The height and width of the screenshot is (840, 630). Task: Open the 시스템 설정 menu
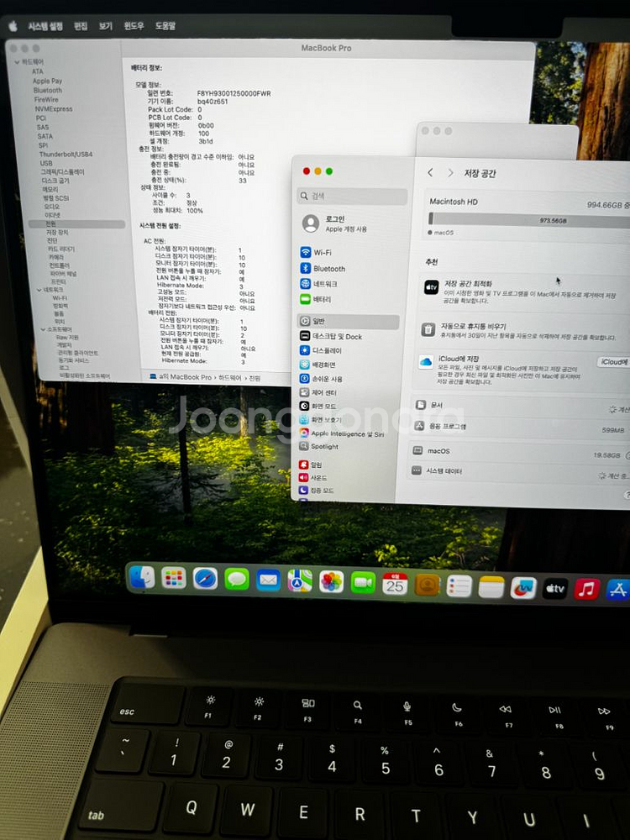[45, 26]
